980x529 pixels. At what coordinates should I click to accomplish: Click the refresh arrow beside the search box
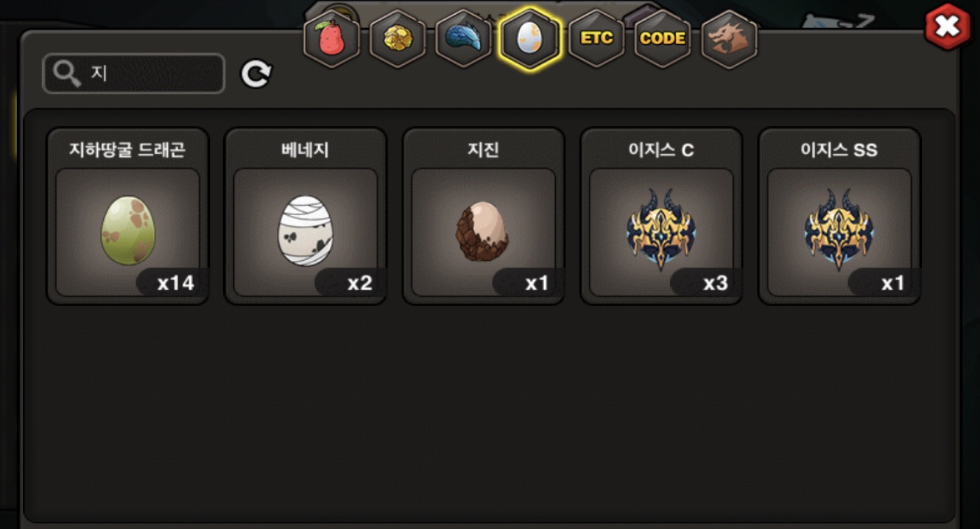[256, 74]
